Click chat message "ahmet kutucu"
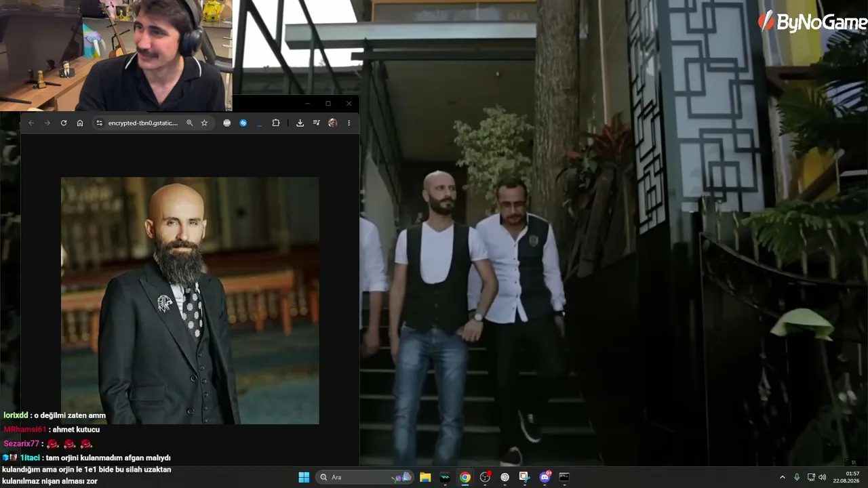The width and height of the screenshot is (868, 488). click(x=76, y=430)
